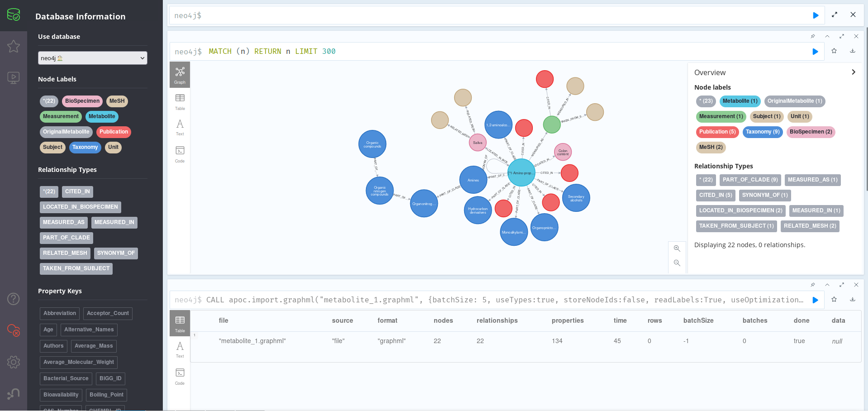
Task: Collapse the MATCH query result frame
Action: 827,36
